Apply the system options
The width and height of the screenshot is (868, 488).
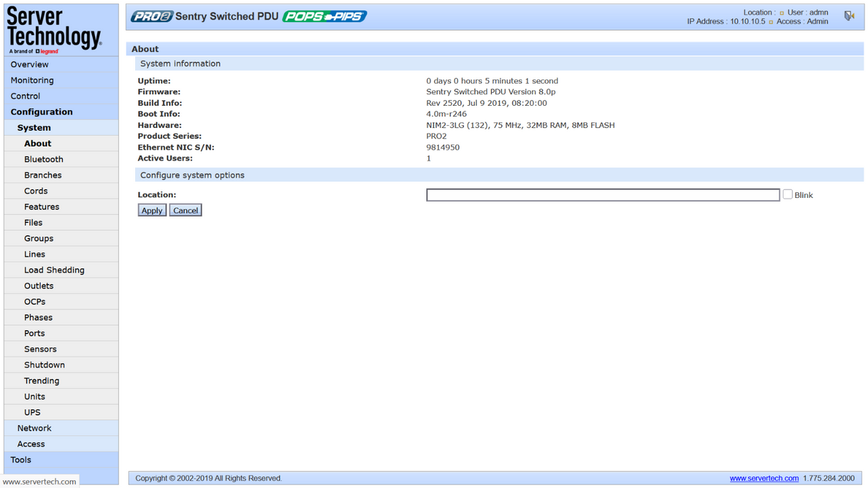[x=152, y=210]
